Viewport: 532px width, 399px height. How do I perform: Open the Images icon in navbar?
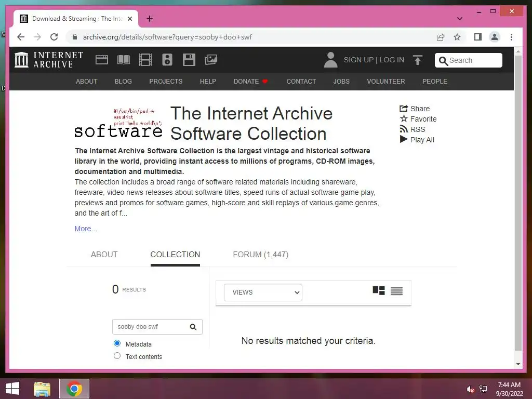click(211, 60)
